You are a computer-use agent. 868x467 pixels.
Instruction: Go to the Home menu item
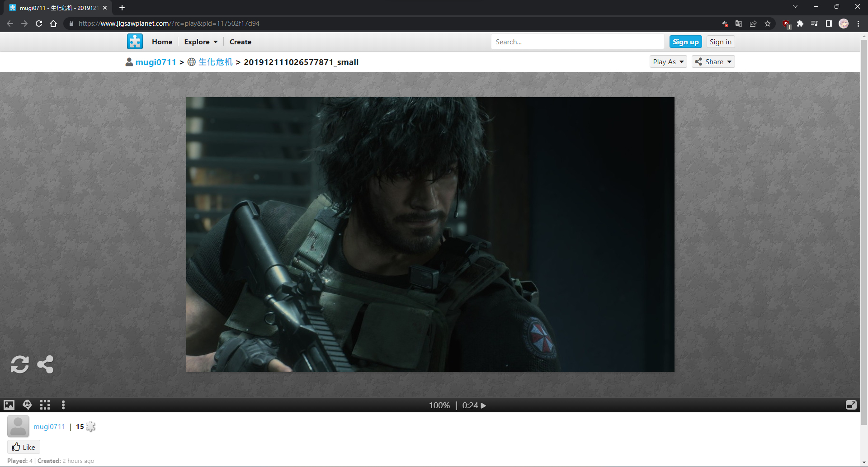[162, 42]
